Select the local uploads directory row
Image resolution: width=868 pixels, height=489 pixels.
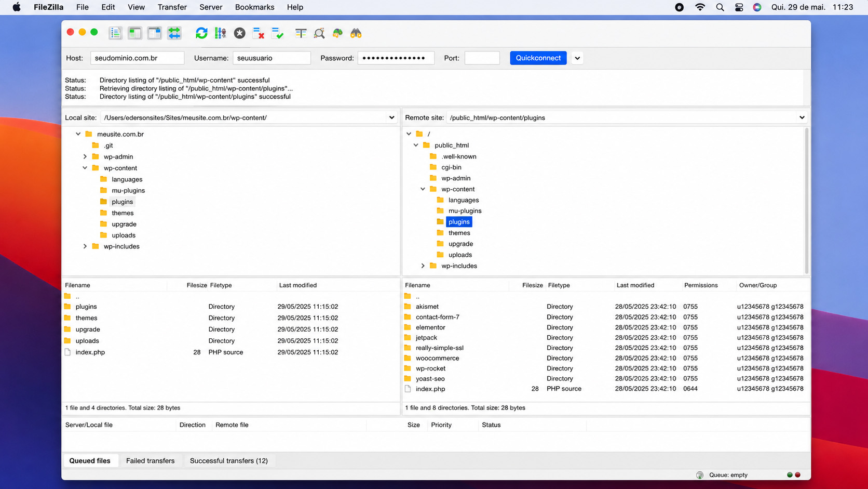tap(230, 341)
